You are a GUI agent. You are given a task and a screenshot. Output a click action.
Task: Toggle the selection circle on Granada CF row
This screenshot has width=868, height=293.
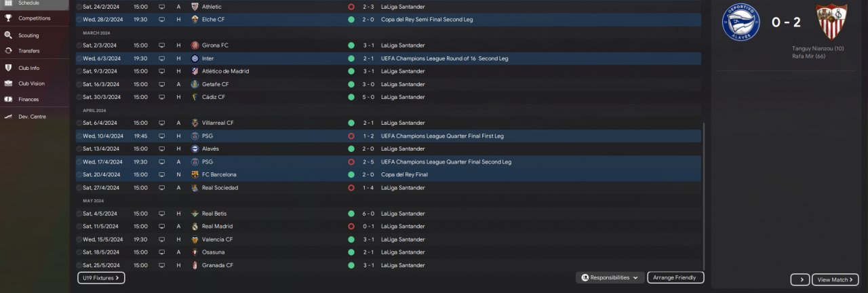point(79,265)
